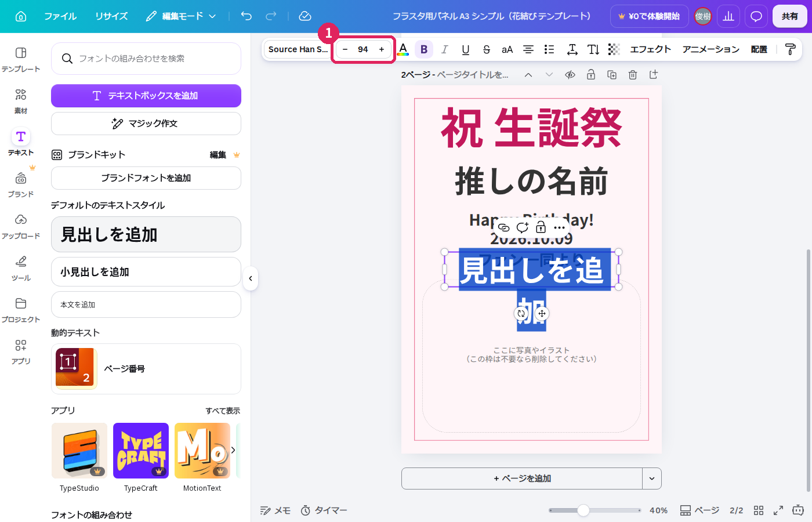The height and width of the screenshot is (522, 812).
Task: Click the font combination search field
Action: 146,59
